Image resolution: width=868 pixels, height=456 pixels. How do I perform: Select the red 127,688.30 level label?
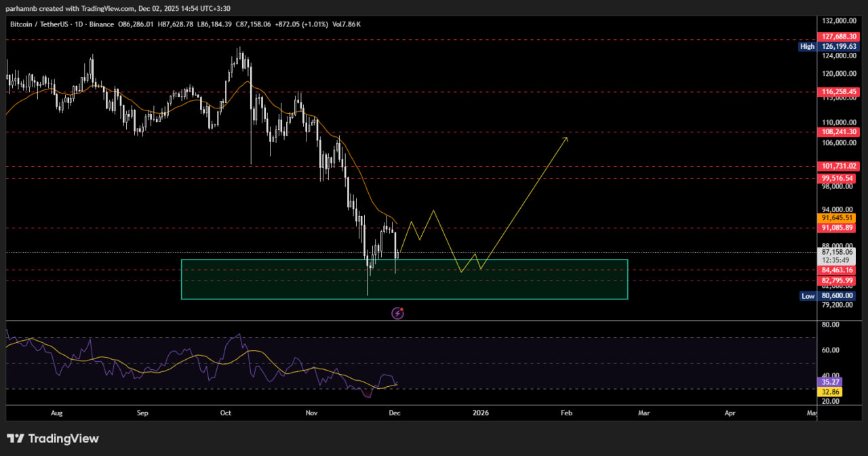[840, 37]
